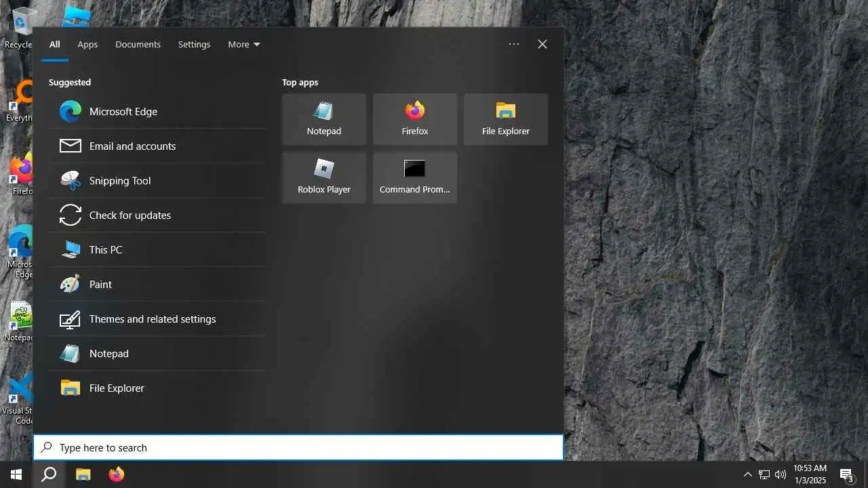Viewport: 868px width, 488px height.
Task: Select Everything desktop shortcut
Action: 19,102
